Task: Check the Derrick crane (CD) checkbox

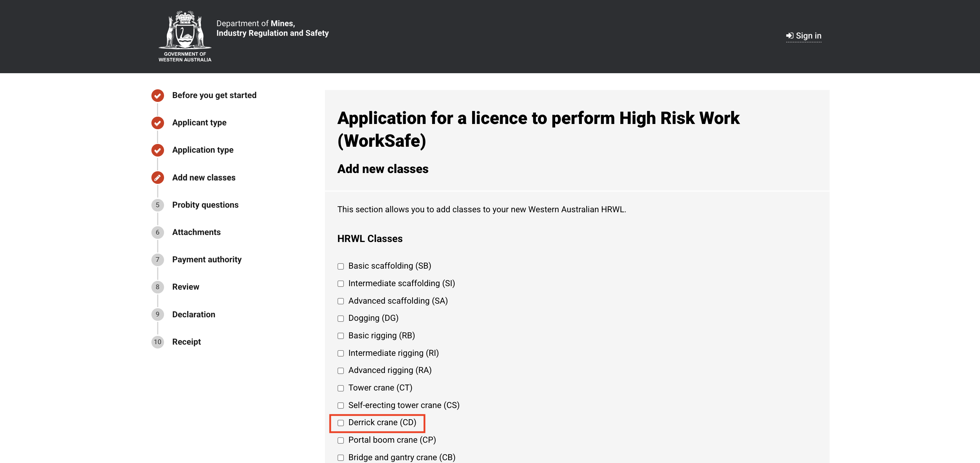Action: tap(340, 423)
